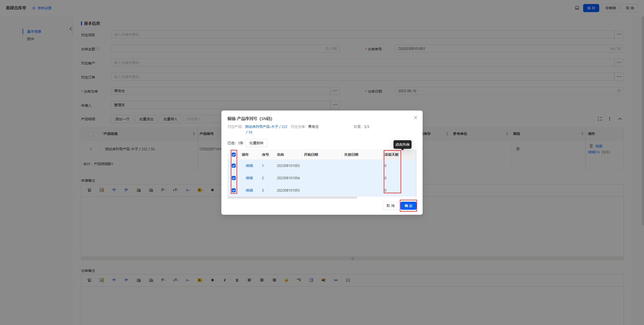The width and height of the screenshot is (644, 325).
Task: Click the 出库主题 input field
Action: [225, 49]
